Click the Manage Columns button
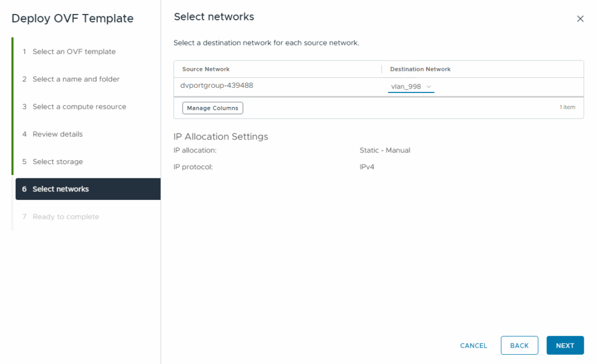 tap(212, 108)
